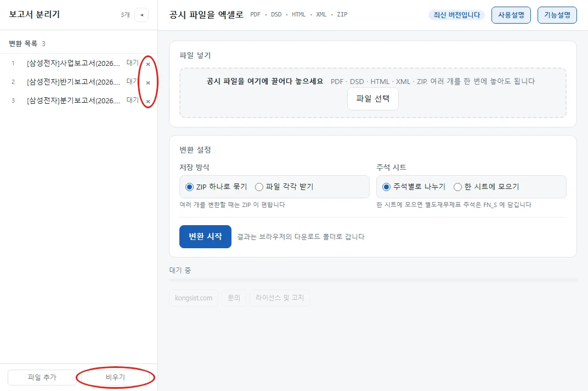Click the 변환 설정 section title

click(x=195, y=150)
